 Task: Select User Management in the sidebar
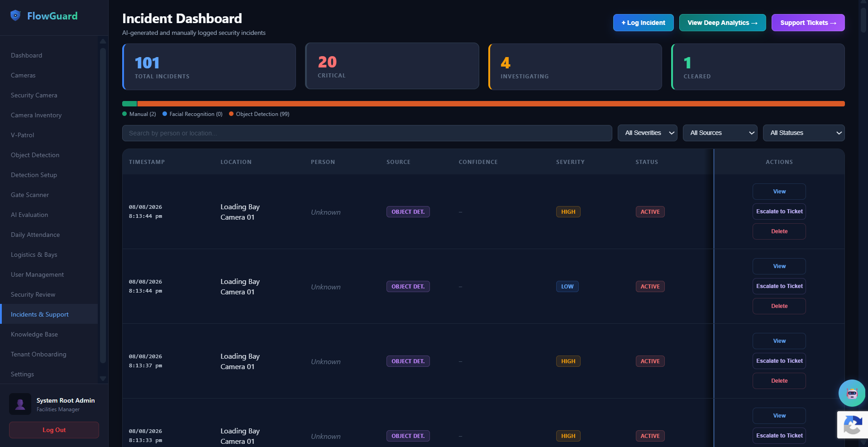click(x=49, y=274)
